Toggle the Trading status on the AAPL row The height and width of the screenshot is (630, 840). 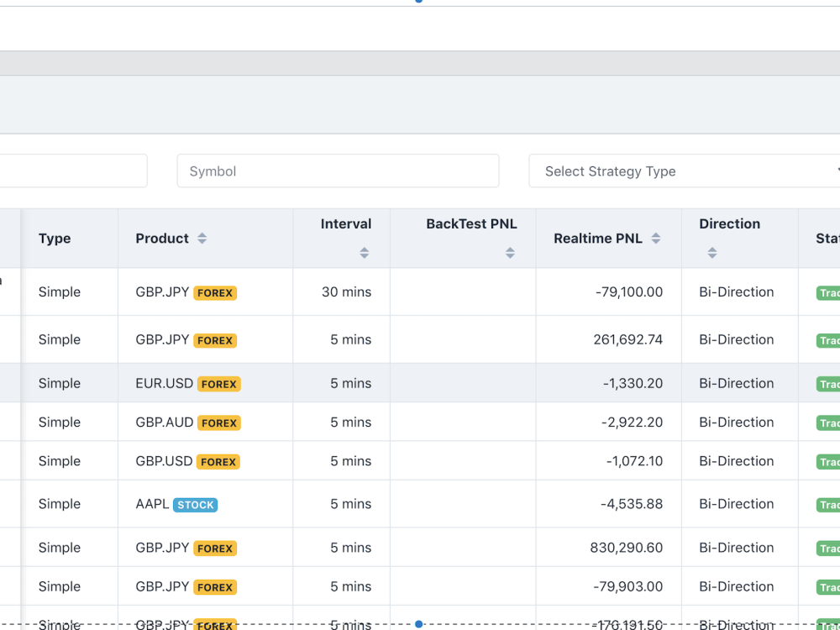click(x=827, y=505)
